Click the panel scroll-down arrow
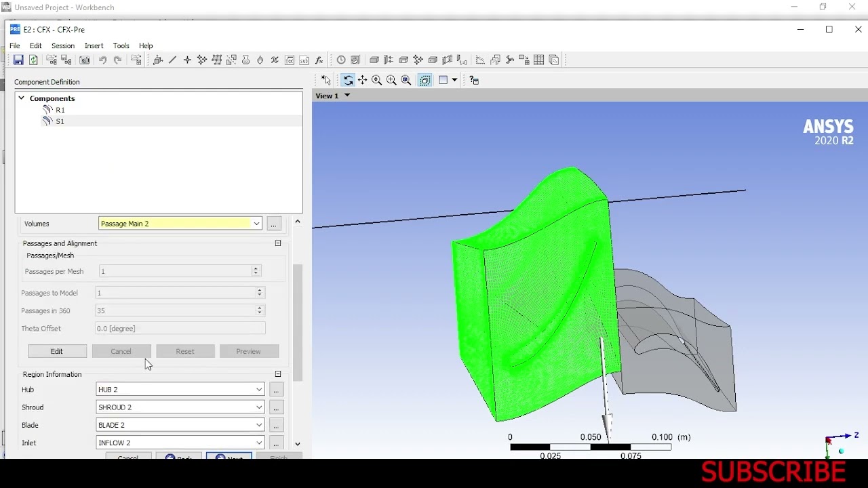The image size is (868, 488). point(298,444)
